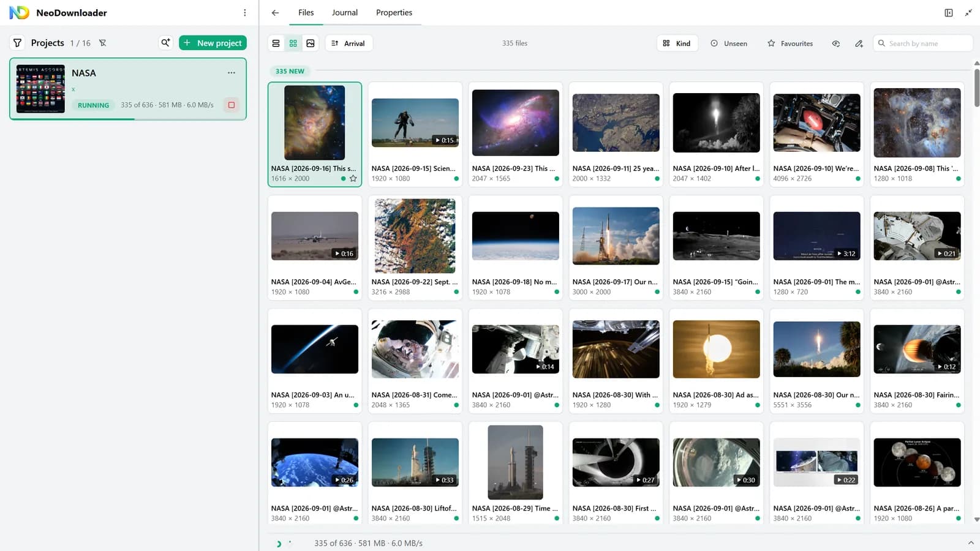Screen dimensions: 980x551
Task: Toggle the side panel layout icon
Action: click(949, 13)
